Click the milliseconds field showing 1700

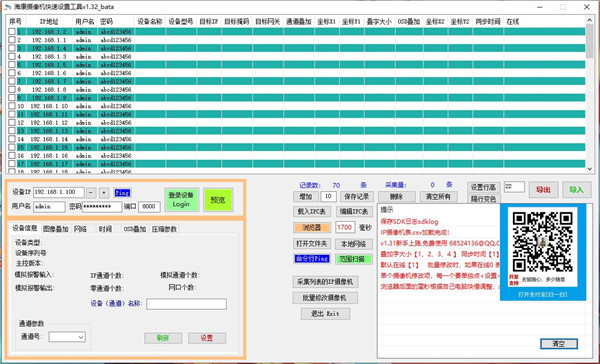click(x=345, y=227)
